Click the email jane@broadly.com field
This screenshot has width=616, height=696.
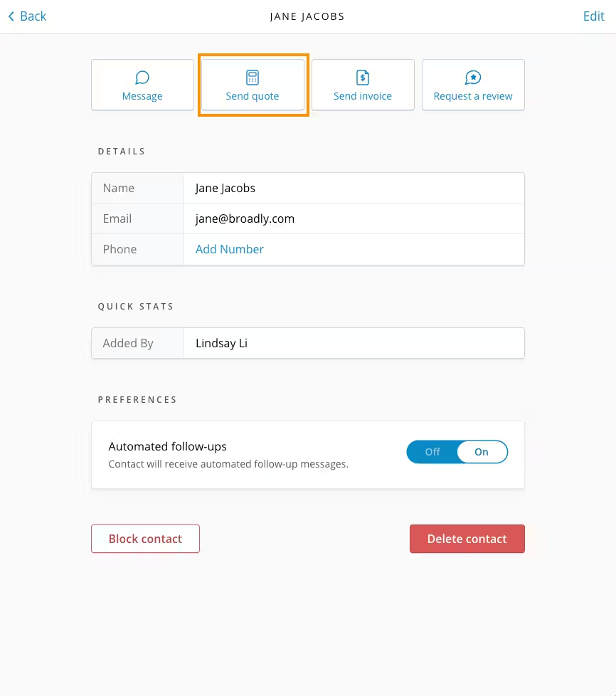[x=245, y=218]
